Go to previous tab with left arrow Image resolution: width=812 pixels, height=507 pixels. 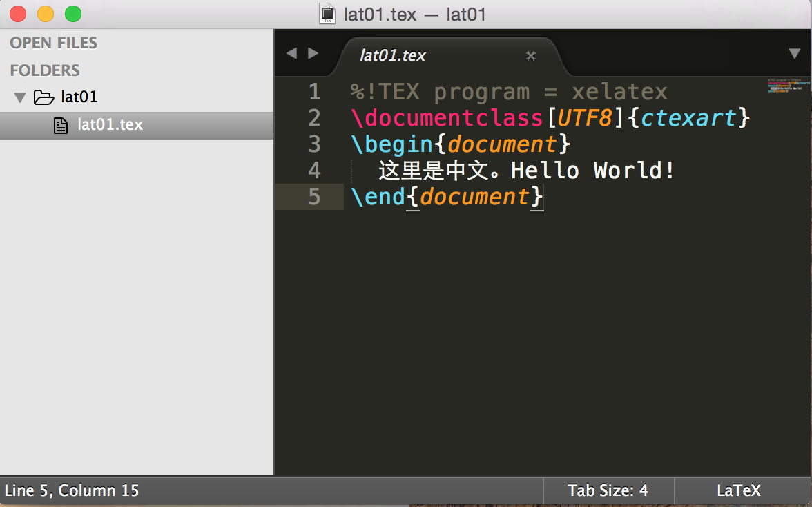291,53
